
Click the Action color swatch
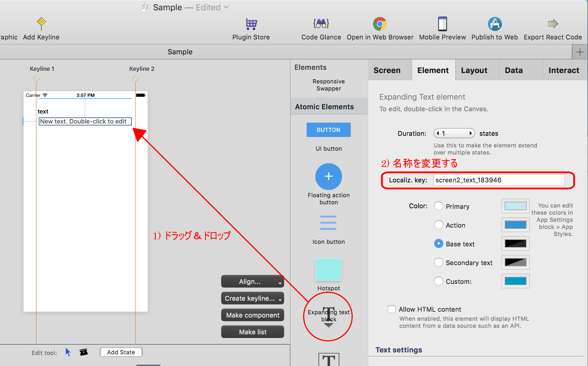pyautogui.click(x=515, y=225)
